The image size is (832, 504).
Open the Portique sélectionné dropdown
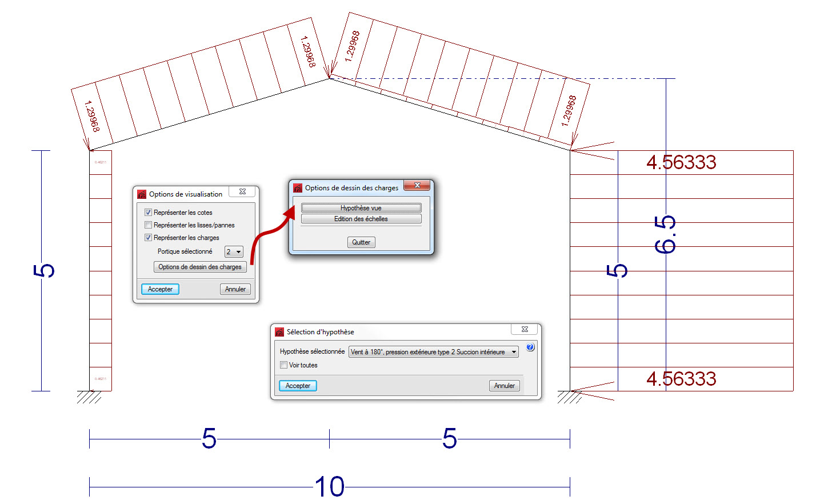(234, 252)
